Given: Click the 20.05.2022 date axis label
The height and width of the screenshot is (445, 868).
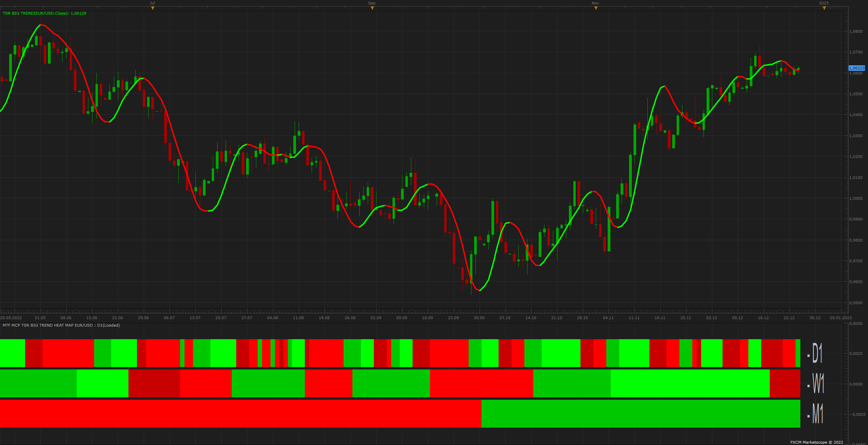Looking at the screenshot, I should tap(11, 318).
